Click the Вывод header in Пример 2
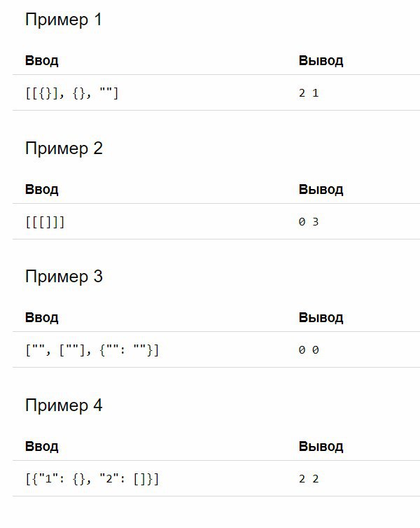Viewport: 420px width, 528px height. tap(321, 190)
